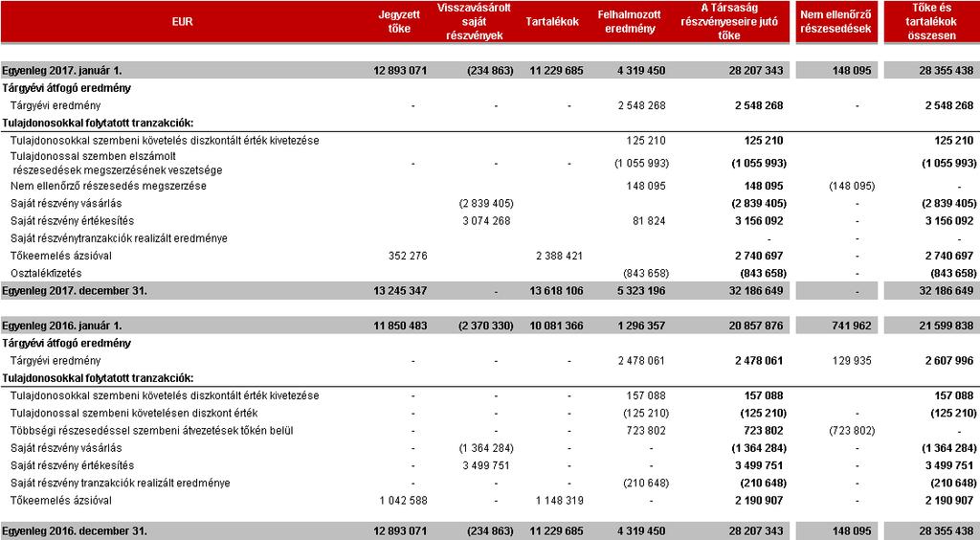Click 'Visszavásárolt saját részvények' header

475,22
